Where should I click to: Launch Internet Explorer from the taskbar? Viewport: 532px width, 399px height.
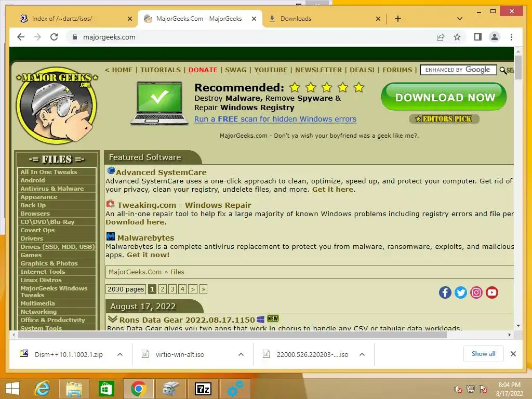point(42,389)
